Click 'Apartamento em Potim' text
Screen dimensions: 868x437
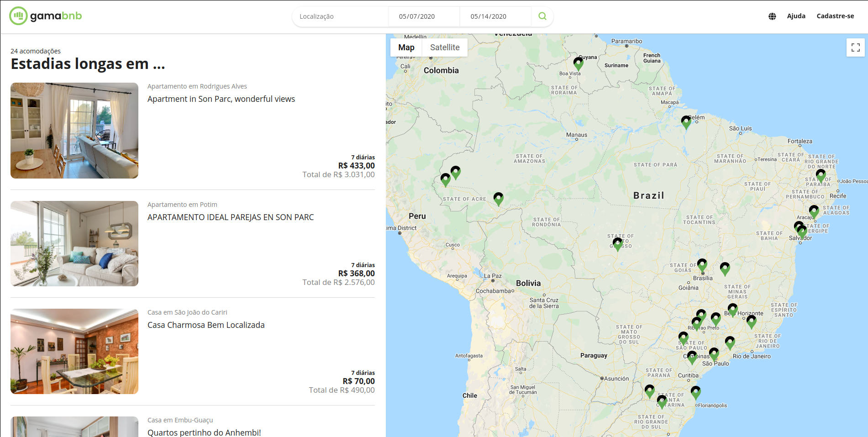click(182, 205)
